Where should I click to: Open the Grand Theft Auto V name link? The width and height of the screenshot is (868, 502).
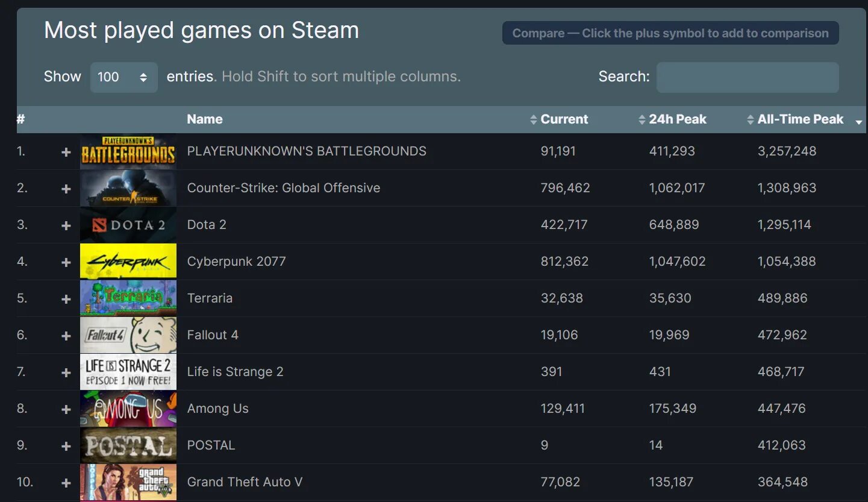pos(245,482)
